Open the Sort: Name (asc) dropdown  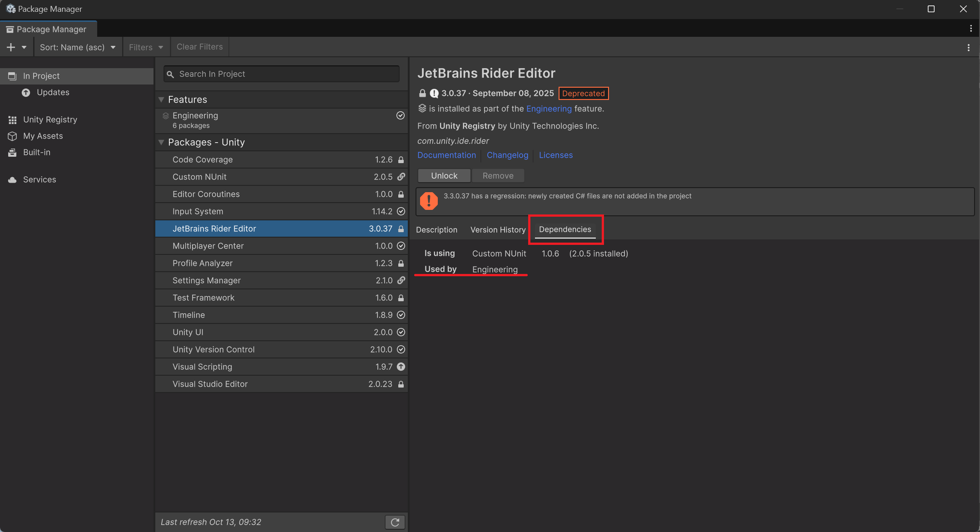(x=78, y=47)
